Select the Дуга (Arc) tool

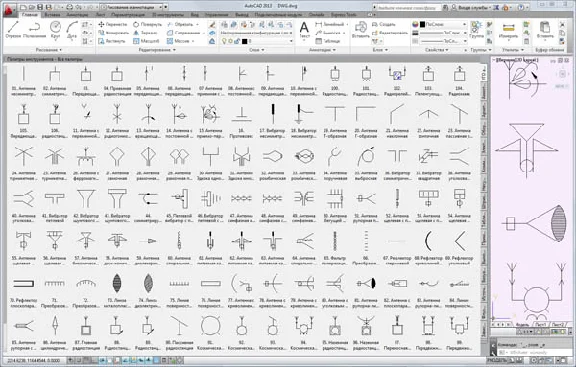pos(72,30)
